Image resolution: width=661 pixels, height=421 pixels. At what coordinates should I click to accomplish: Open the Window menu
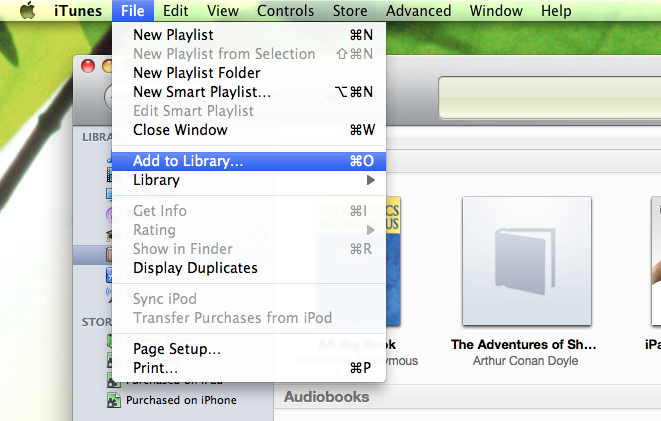pos(496,11)
